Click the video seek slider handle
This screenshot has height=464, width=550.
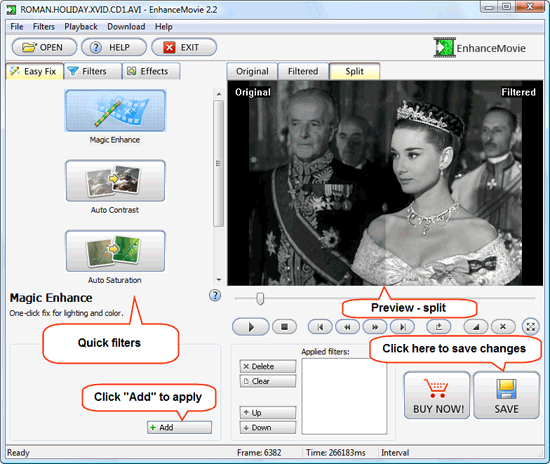[260, 299]
